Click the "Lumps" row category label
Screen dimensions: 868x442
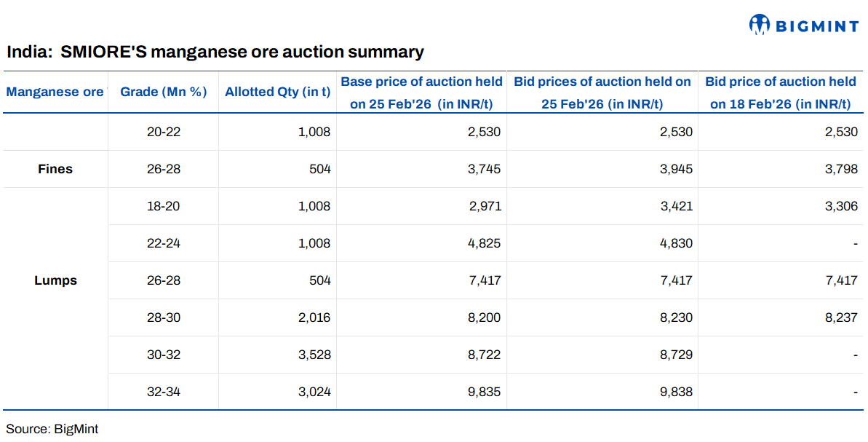pos(55,280)
